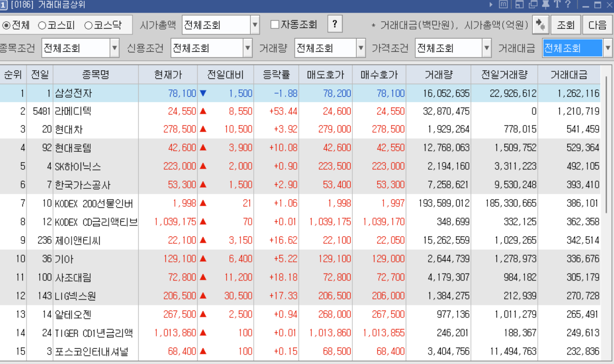Sort by the 종목명 column header
614x364 pixels.
[x=95, y=75]
